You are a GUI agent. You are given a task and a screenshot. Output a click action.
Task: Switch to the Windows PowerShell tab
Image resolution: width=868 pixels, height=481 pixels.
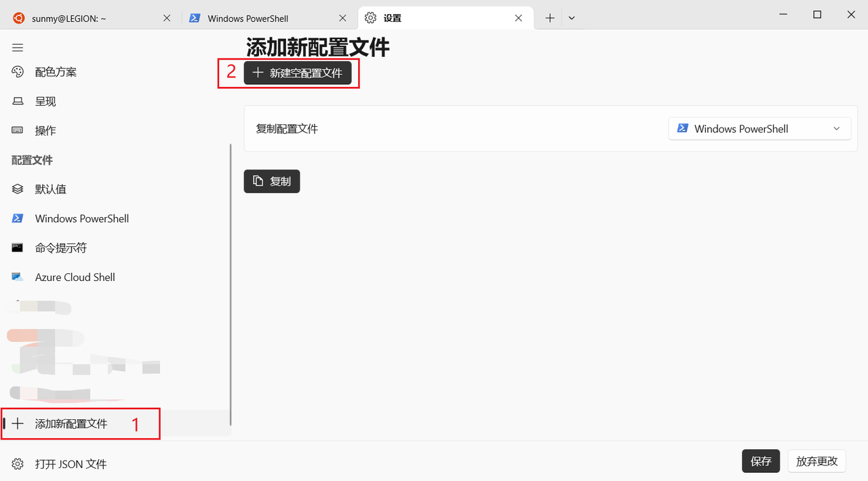pyautogui.click(x=269, y=18)
